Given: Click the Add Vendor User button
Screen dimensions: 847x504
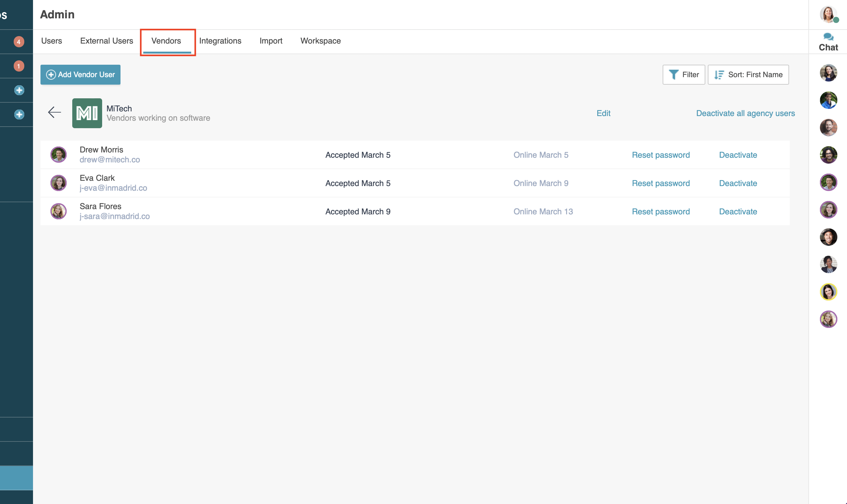Looking at the screenshot, I should (x=80, y=74).
